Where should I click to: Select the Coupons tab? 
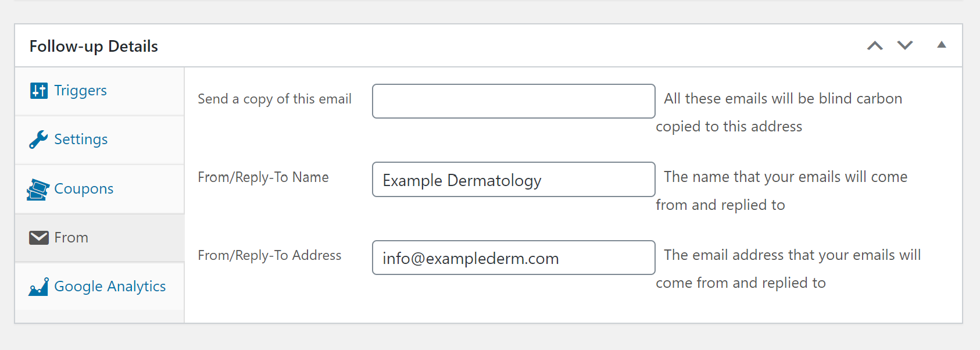(84, 189)
